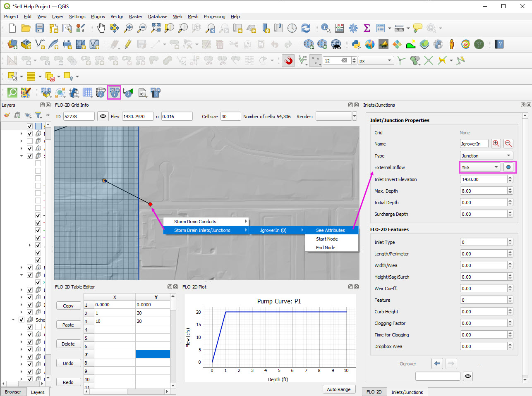Click the previous node left arrow button
The width and height of the screenshot is (532, 396).
point(437,363)
